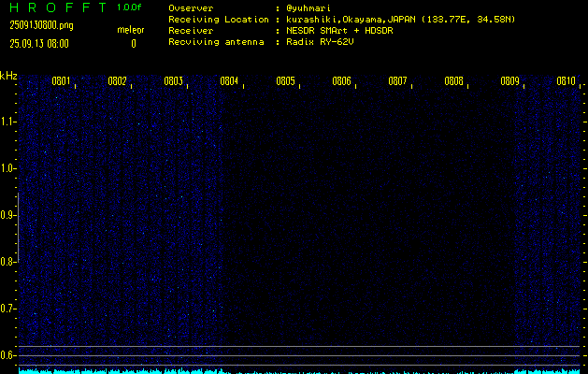The height and width of the screenshot is (374, 588).
Task: Click the 0804 time marker
Action: pos(229,81)
